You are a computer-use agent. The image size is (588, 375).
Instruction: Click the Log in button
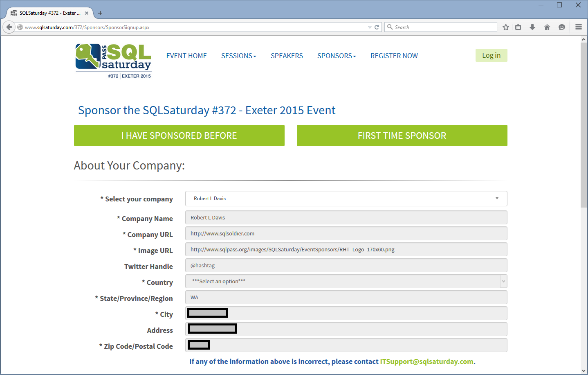pos(491,55)
